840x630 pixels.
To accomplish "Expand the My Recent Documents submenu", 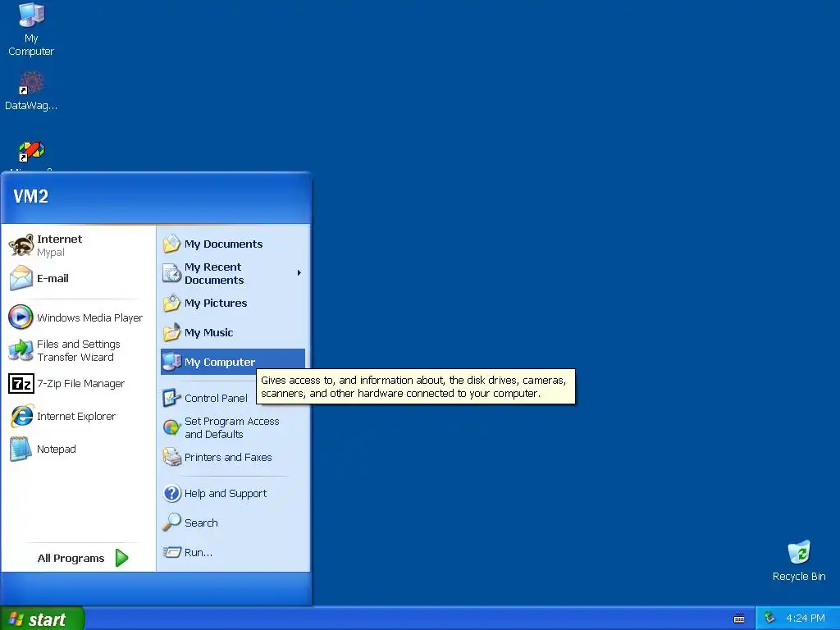I will click(x=232, y=273).
